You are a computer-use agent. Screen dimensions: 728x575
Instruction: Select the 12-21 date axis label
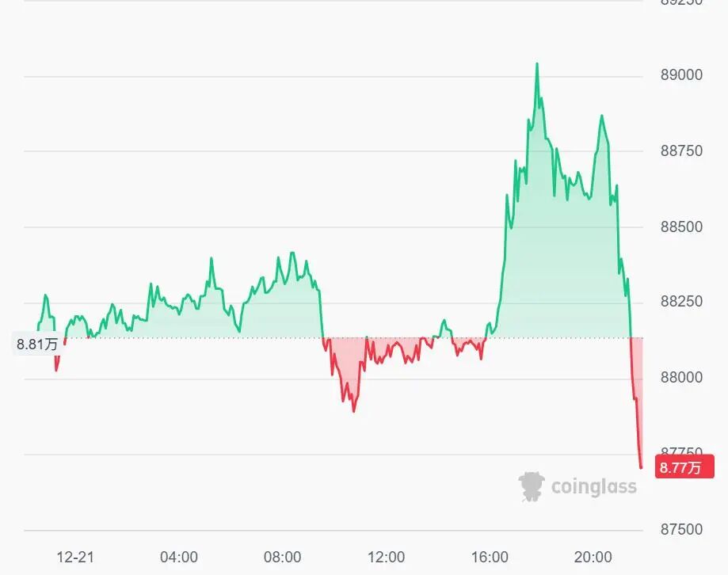[75, 557]
